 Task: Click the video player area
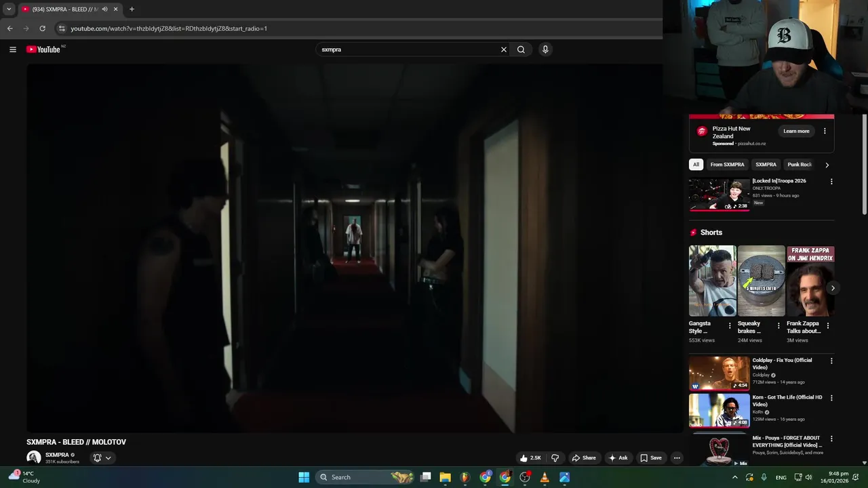click(x=355, y=248)
